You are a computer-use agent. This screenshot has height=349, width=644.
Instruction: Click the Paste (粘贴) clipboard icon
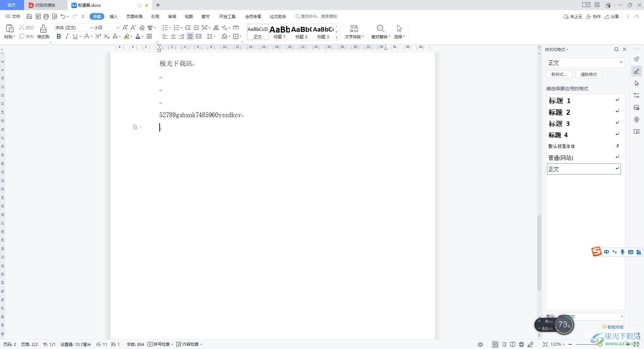(9, 29)
